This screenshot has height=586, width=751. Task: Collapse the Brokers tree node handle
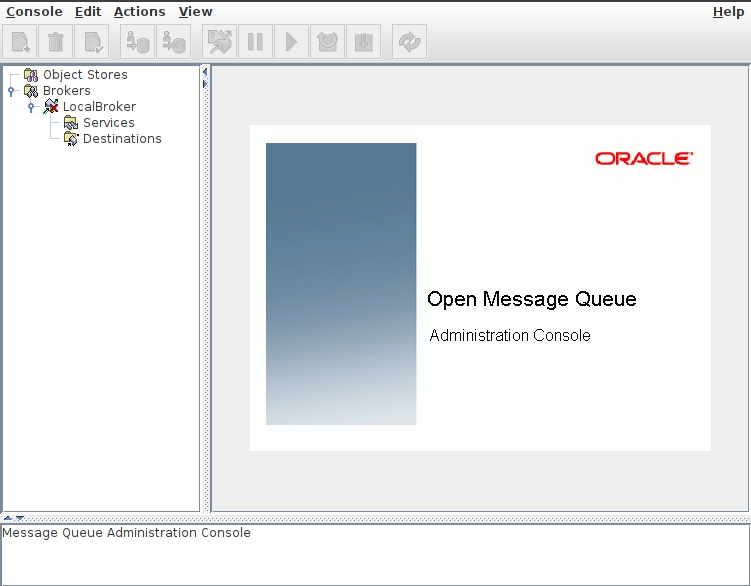coord(11,91)
